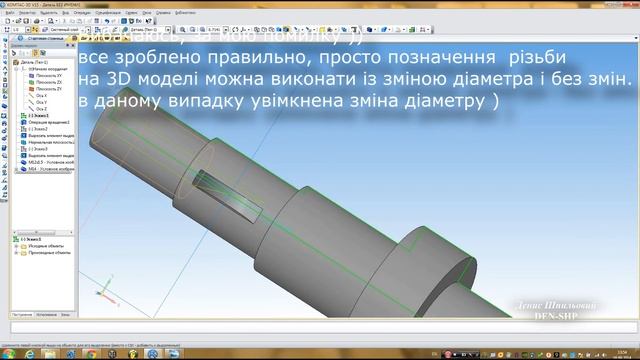The image size is (640, 360).
Task: Click the command line input field
Action: pos(324,327)
